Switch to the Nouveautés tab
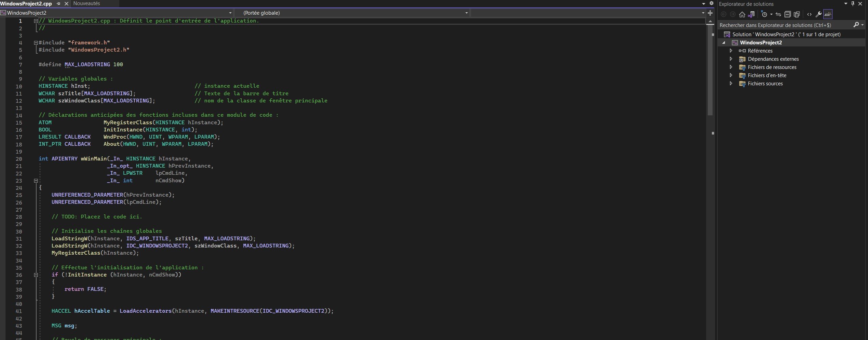Screen dimensions: 868x340 [87, 3]
